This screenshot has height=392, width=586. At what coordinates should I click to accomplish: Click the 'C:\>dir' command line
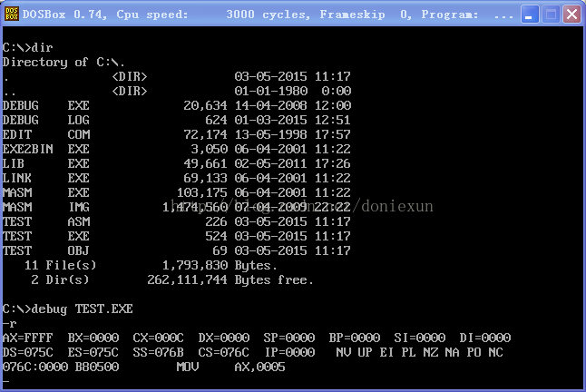pos(27,47)
